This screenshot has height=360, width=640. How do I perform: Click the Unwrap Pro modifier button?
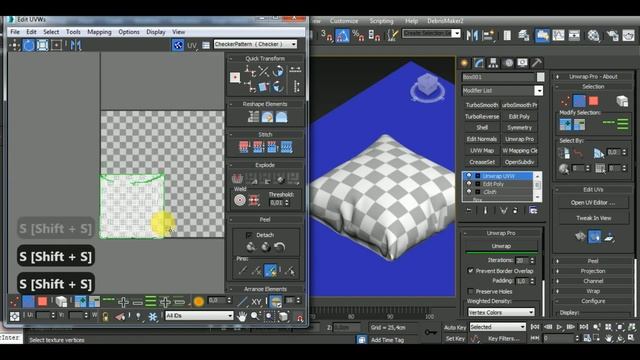[x=519, y=139]
